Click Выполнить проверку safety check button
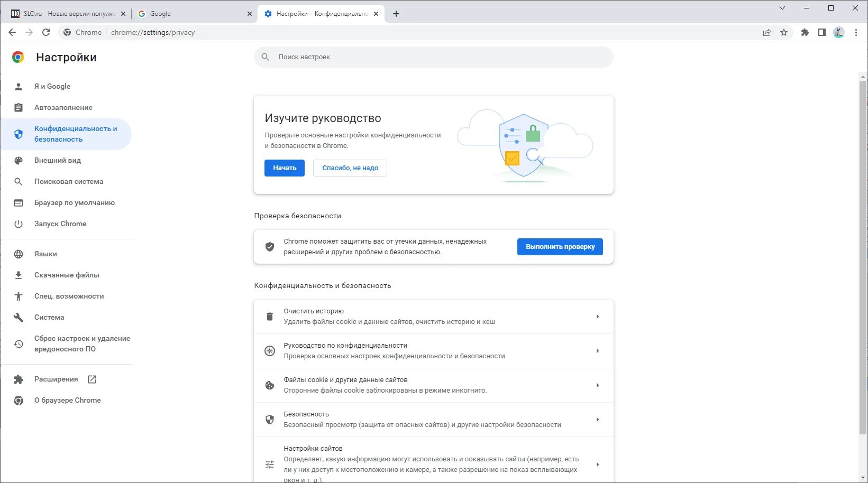Image resolution: width=868 pixels, height=483 pixels. [x=560, y=247]
